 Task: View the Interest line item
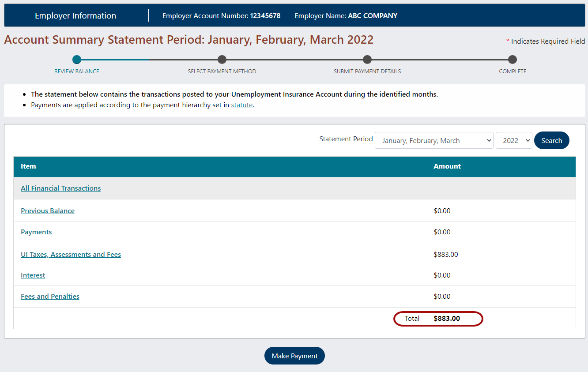pos(33,275)
